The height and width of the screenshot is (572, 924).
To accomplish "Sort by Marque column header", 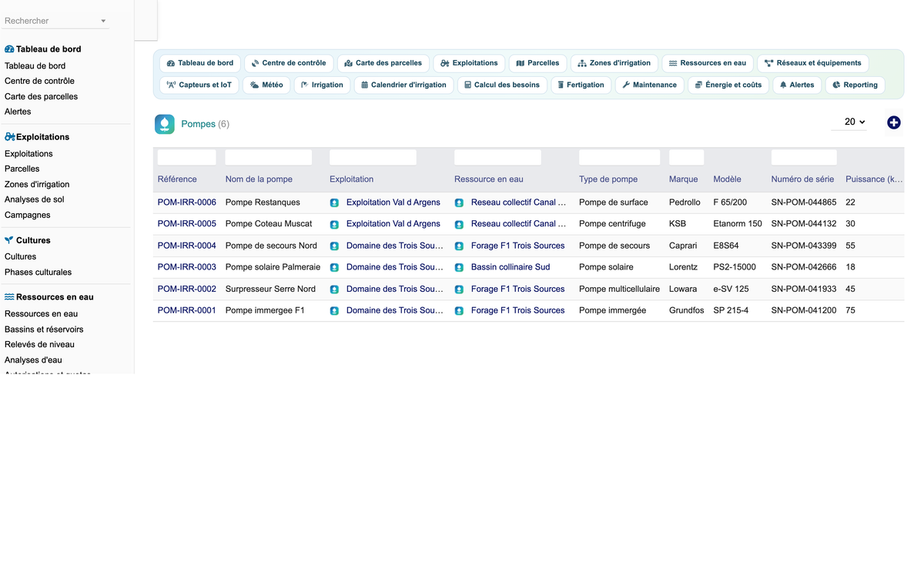I will (x=684, y=179).
